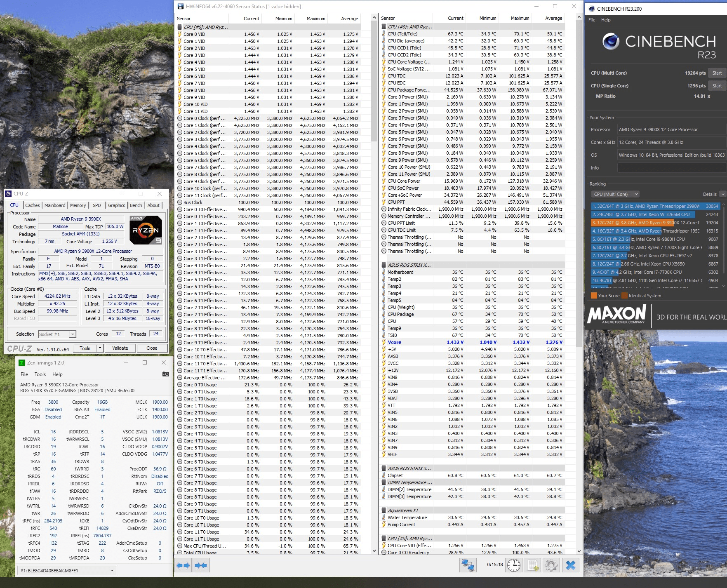Select the Threadripper 2990WX ranking entry
The height and width of the screenshot is (588, 727).
click(x=656, y=206)
